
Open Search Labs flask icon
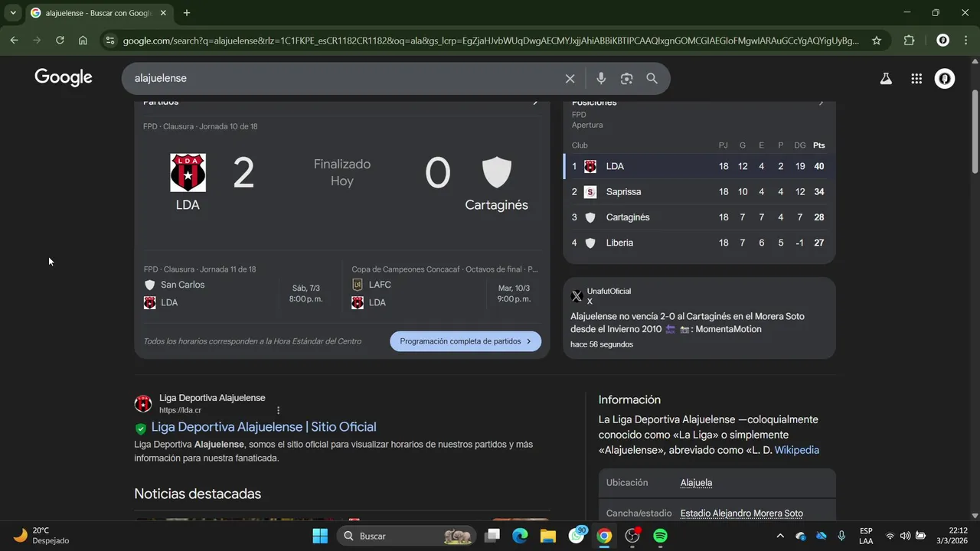[886, 78]
